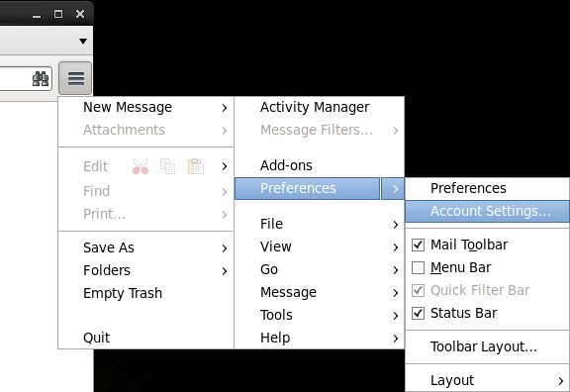The image size is (570, 392).
Task: Enable the Menu Bar checkbox
Action: [x=418, y=267]
